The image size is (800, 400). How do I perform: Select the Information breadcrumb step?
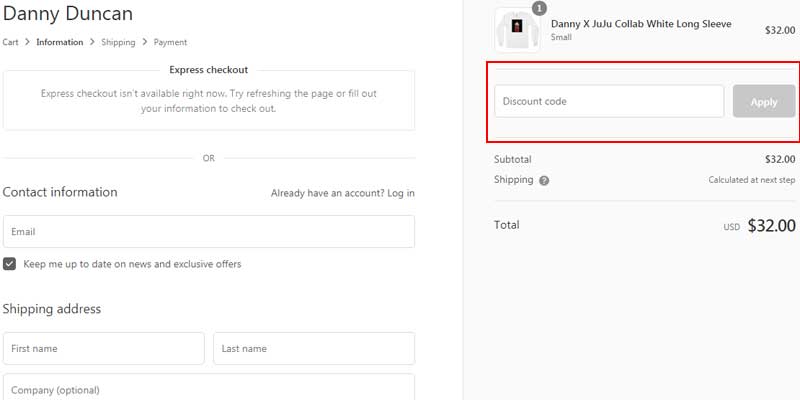coord(60,43)
